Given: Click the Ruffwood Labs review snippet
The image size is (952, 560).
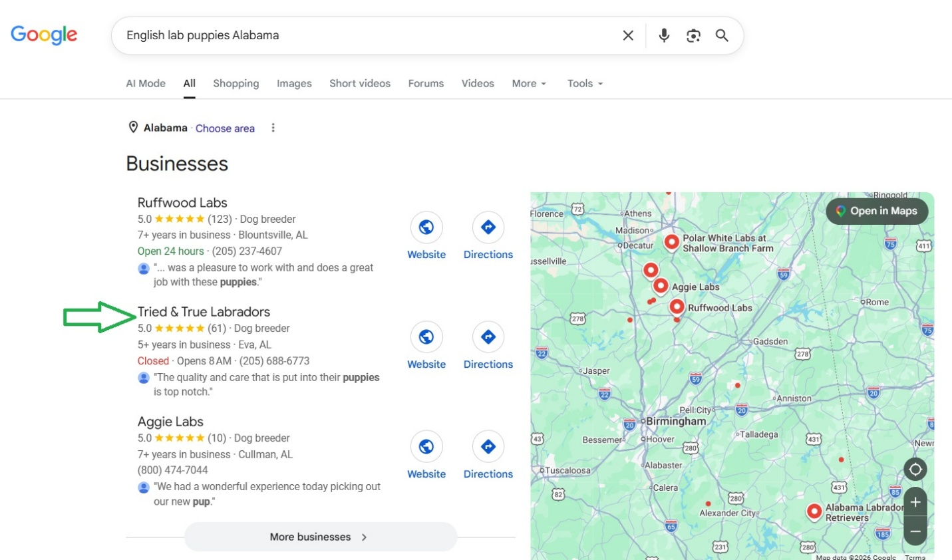Looking at the screenshot, I should [263, 275].
